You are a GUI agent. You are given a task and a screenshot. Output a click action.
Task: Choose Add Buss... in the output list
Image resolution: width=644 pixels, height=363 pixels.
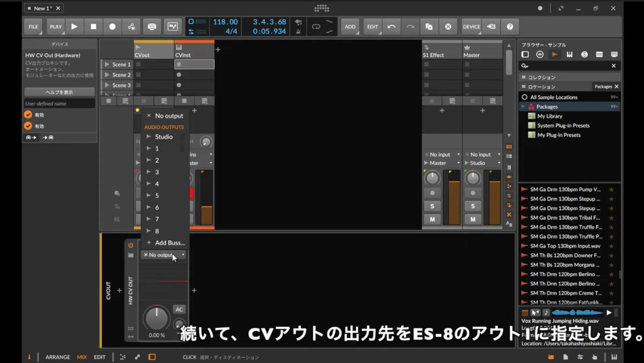(x=165, y=243)
